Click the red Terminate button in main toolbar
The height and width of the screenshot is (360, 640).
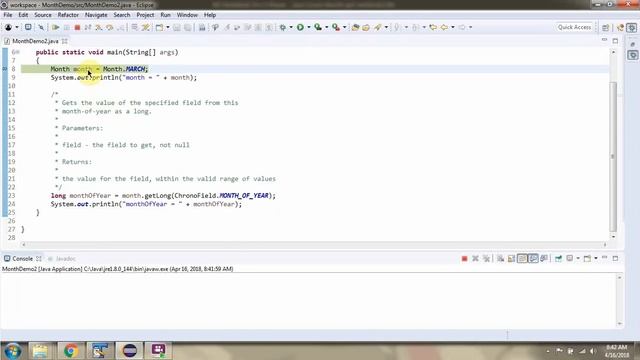pyautogui.click(x=77, y=27)
